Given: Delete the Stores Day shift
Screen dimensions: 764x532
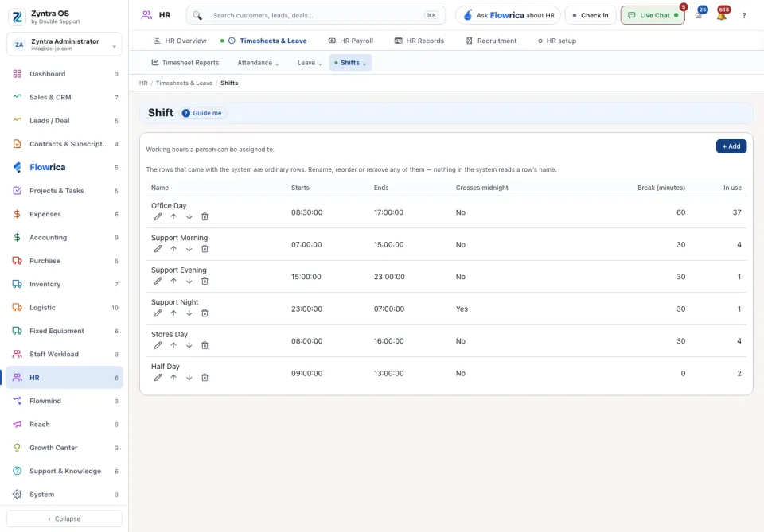Looking at the screenshot, I should pyautogui.click(x=205, y=345).
